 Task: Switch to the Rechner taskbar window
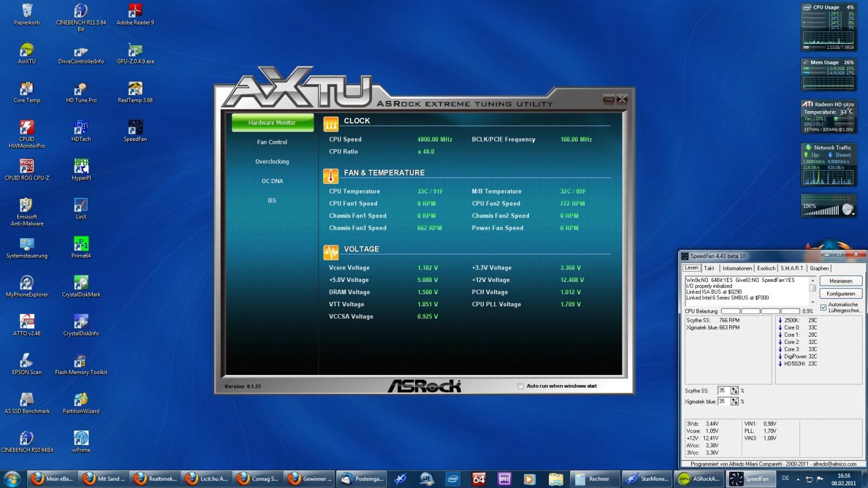point(594,479)
